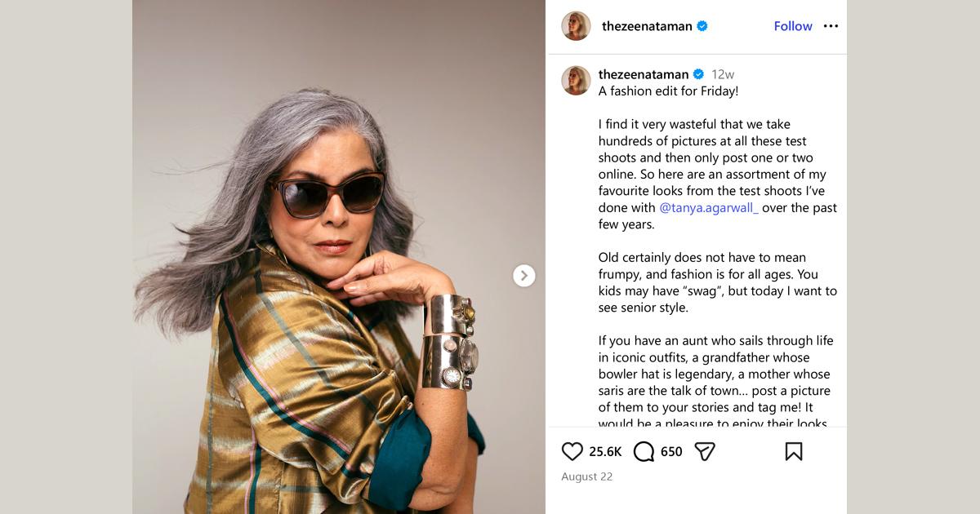Go to the next photo in the carousel
Image resolution: width=980 pixels, height=514 pixels.
pyautogui.click(x=524, y=276)
